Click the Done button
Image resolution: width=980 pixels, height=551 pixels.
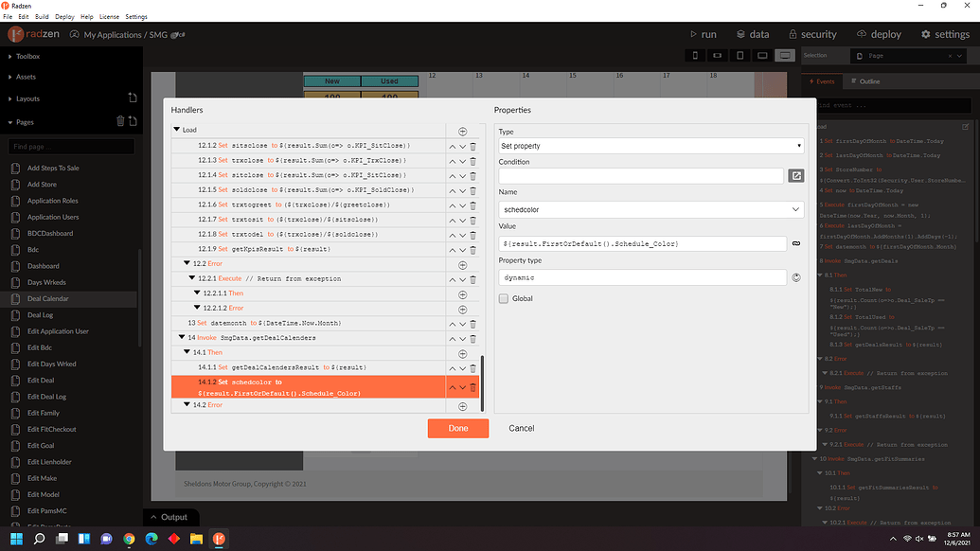(457, 428)
